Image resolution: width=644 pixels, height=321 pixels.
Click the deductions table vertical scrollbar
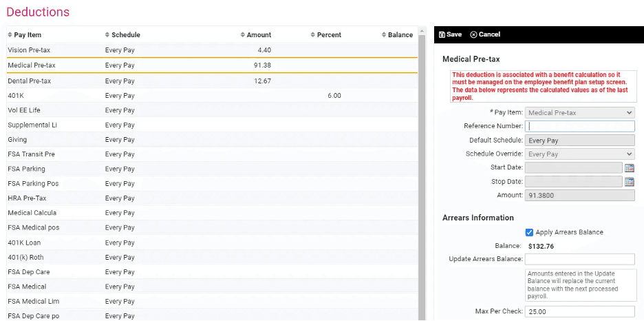pyautogui.click(x=422, y=177)
